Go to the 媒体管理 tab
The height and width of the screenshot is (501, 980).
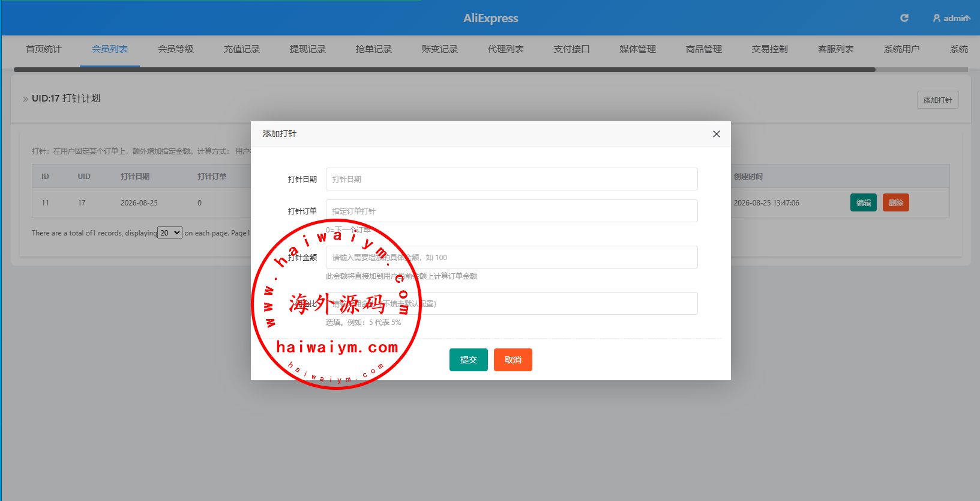tap(638, 49)
